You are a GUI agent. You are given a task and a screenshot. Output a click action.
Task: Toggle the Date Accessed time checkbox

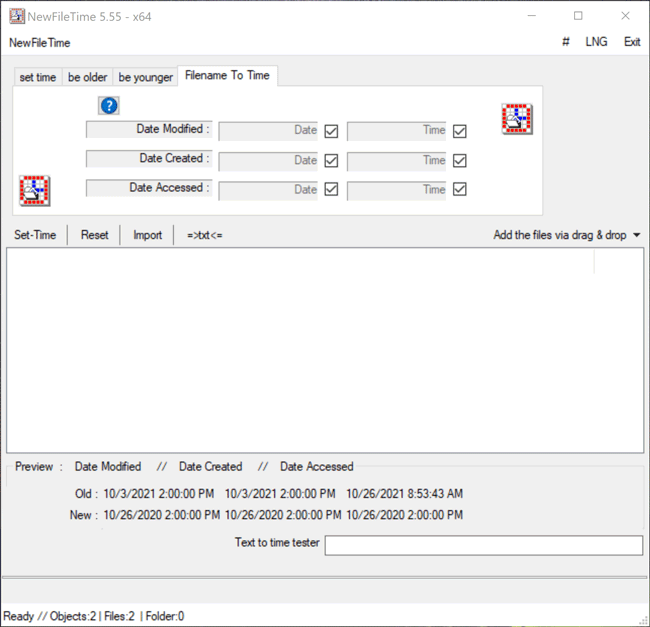[x=460, y=189]
